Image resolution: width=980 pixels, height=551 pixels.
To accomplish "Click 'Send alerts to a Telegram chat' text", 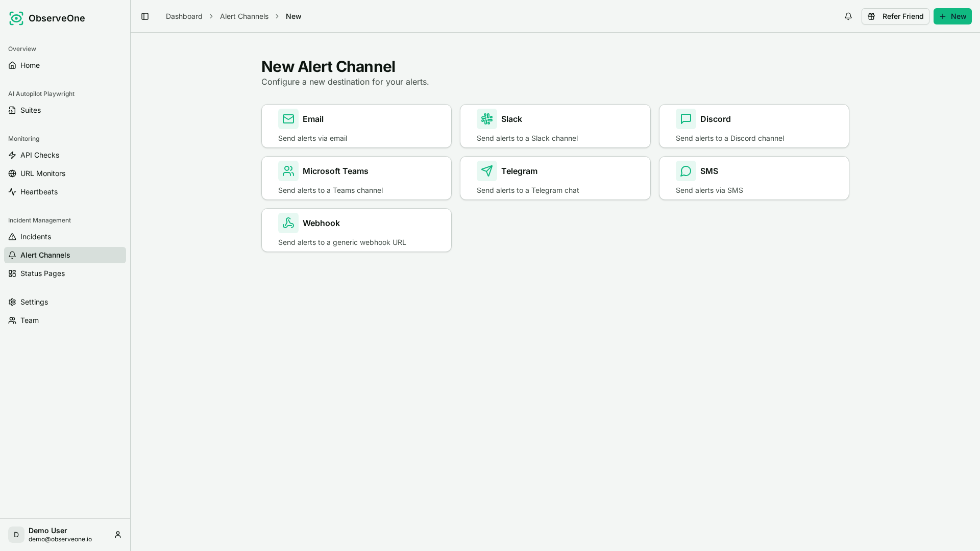I will 528,190.
